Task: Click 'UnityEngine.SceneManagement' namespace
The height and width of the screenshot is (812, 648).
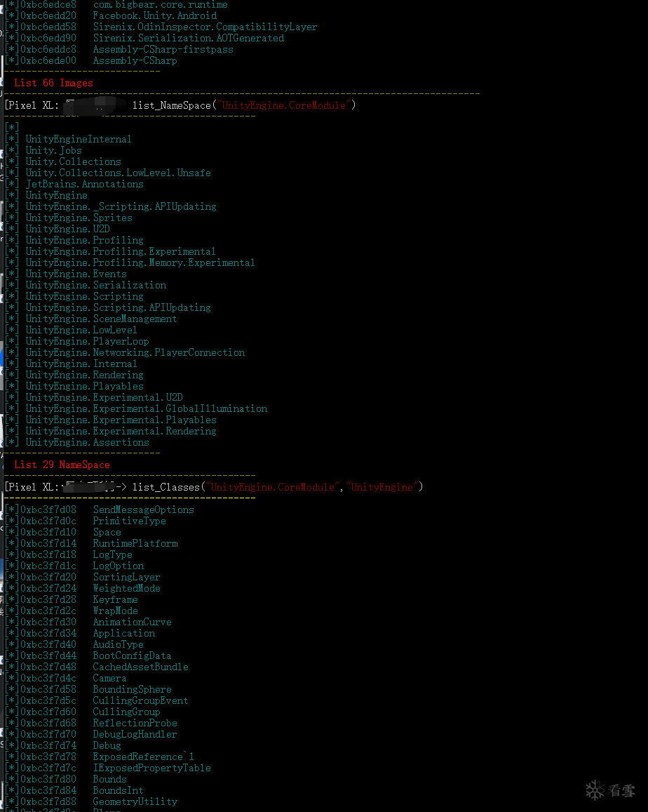Action: coord(102,319)
